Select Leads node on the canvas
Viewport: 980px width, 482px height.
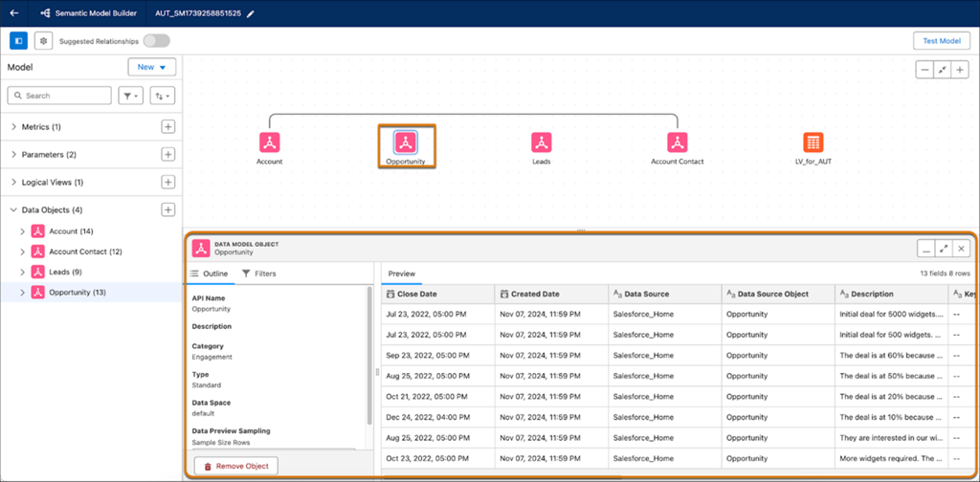[542, 142]
